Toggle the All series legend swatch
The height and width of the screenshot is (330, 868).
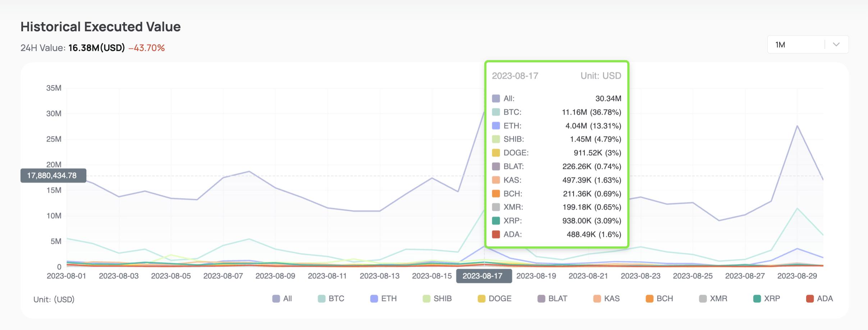tap(276, 299)
